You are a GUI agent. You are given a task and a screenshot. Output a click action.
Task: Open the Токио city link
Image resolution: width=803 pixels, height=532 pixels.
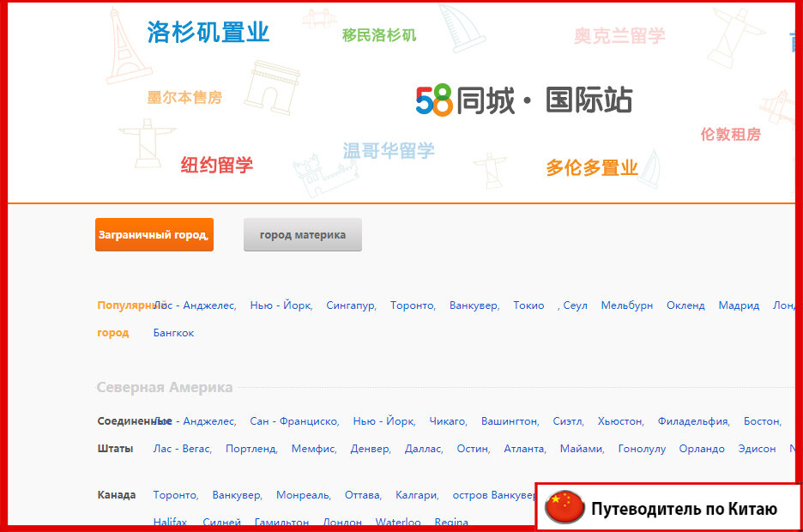[528, 305]
